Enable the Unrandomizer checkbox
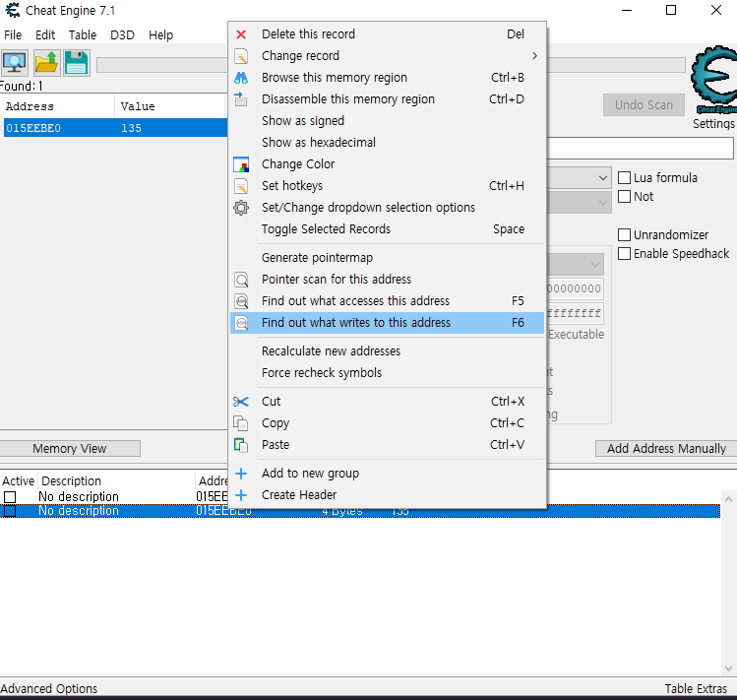737x700 pixels. coord(624,234)
